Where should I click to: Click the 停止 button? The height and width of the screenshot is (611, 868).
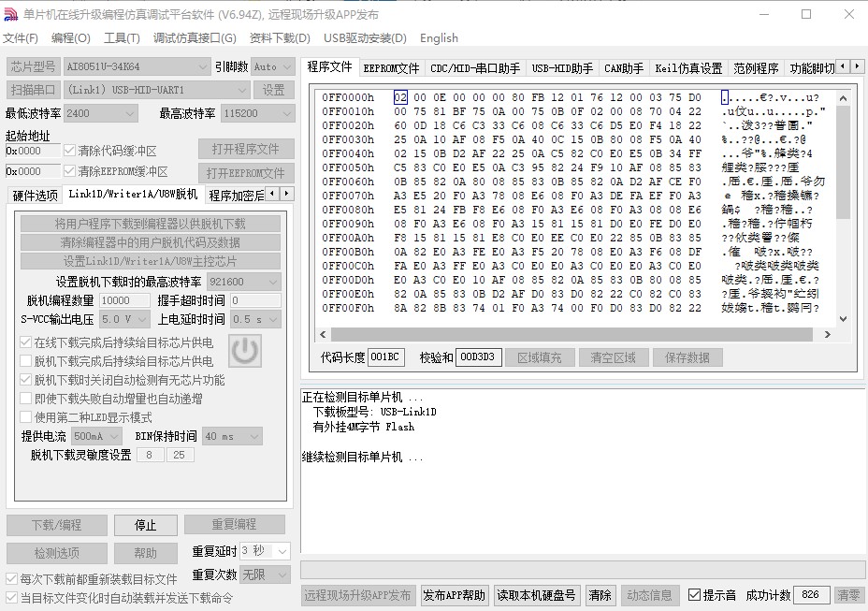[146, 525]
